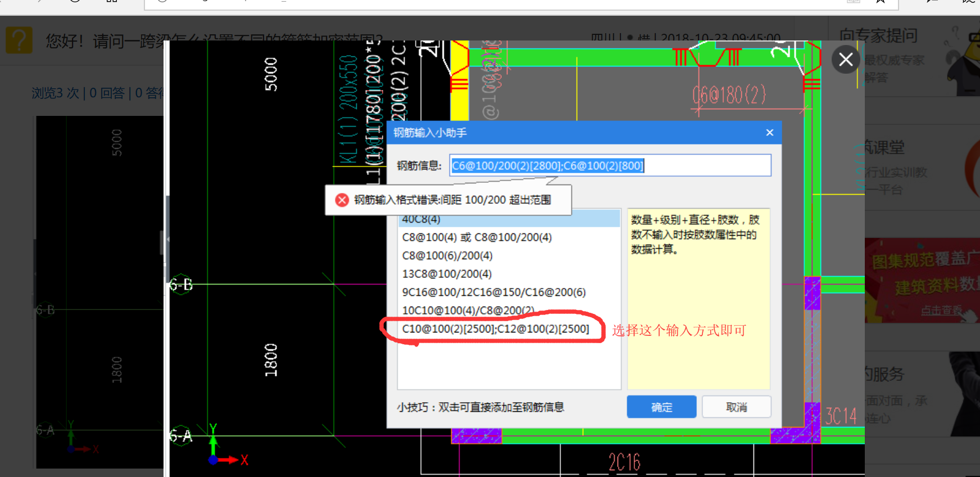Click the 小技巧 hint text

pos(480,407)
